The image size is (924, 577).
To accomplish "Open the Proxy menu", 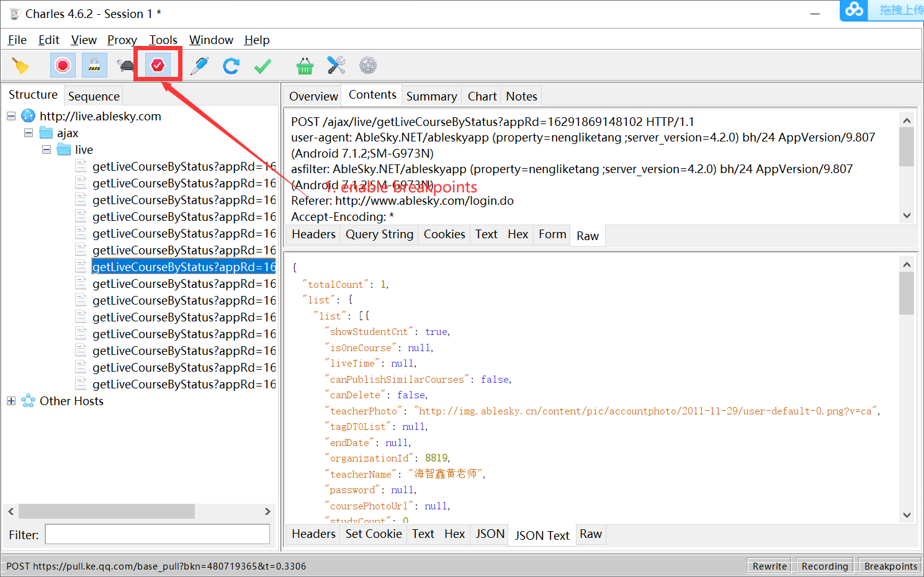I will pyautogui.click(x=122, y=40).
